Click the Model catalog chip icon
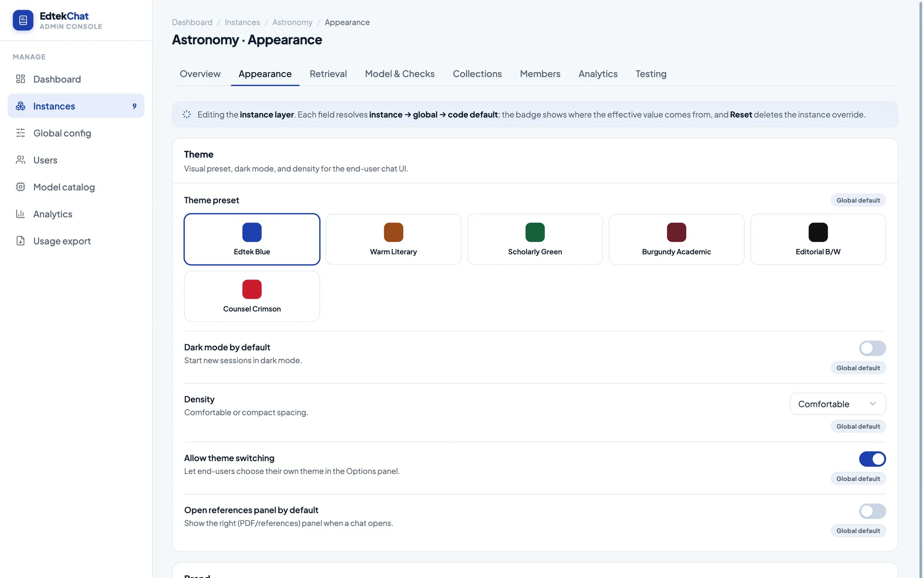This screenshot has width=924, height=578. coord(21,187)
